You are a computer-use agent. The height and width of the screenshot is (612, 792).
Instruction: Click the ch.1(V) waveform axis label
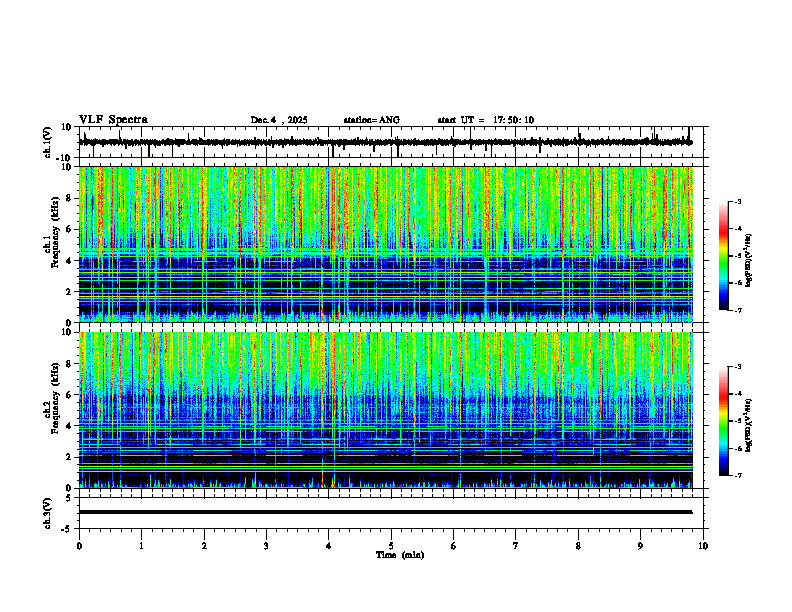(48, 142)
